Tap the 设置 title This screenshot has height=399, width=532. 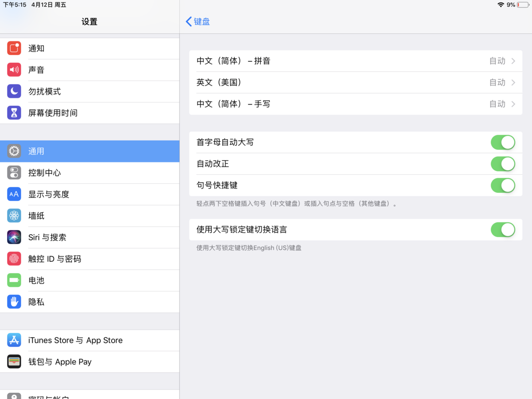point(90,22)
